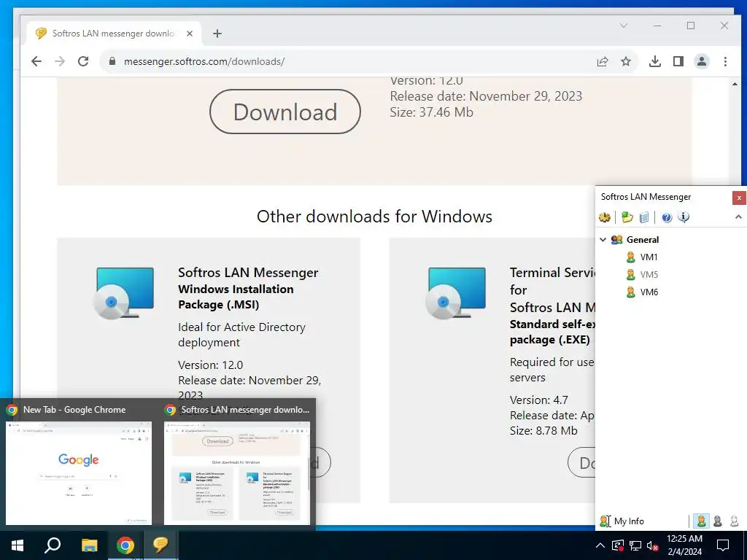Click MSI package installer disc icon

124,293
